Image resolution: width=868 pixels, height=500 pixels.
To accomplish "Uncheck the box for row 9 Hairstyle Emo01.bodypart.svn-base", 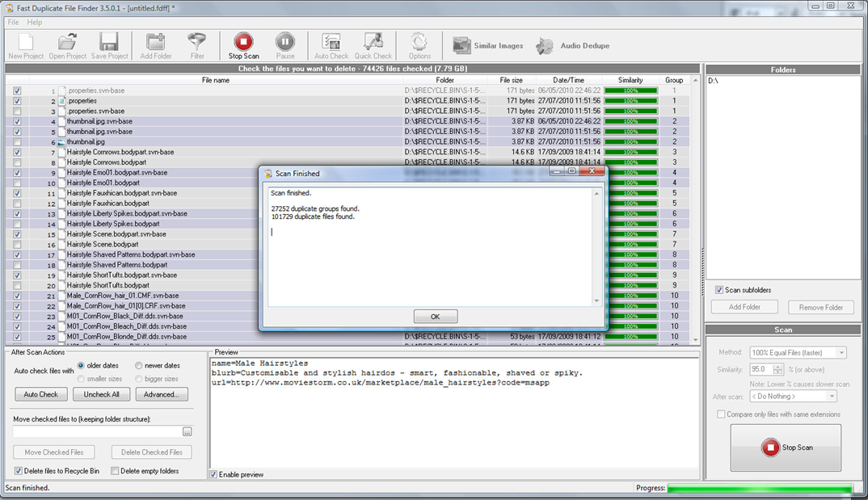I will pyautogui.click(x=17, y=173).
